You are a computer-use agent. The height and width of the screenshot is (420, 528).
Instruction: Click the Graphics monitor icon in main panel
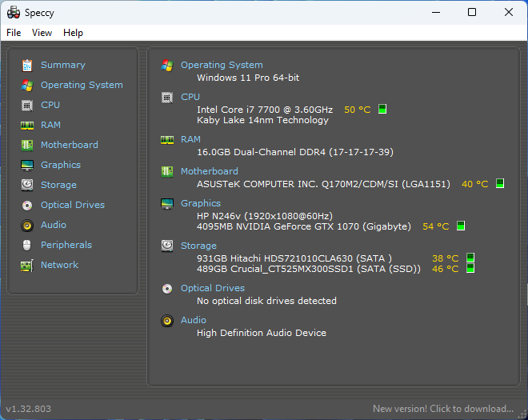tap(167, 204)
